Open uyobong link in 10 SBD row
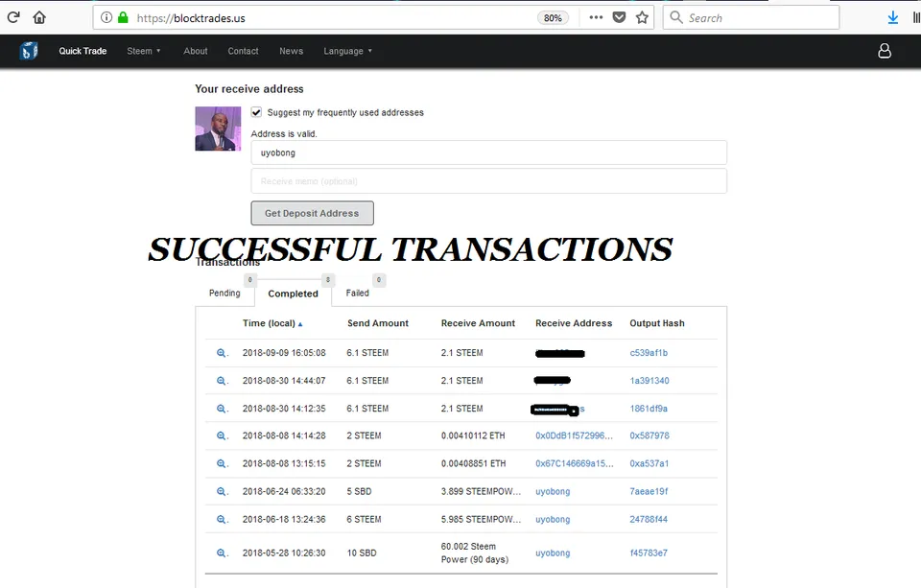921x588 pixels. pyautogui.click(x=553, y=553)
